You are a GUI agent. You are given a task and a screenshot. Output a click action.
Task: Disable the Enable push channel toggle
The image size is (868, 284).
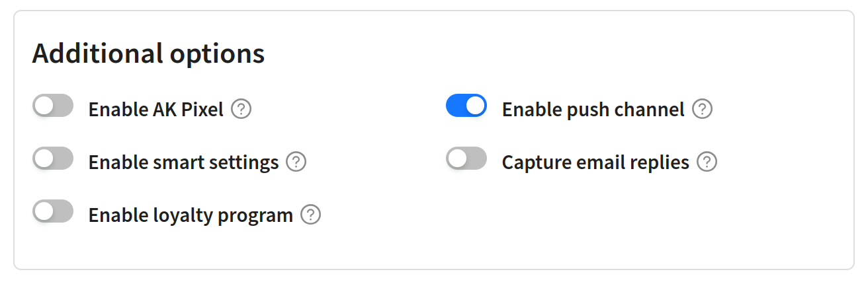pyautogui.click(x=466, y=106)
